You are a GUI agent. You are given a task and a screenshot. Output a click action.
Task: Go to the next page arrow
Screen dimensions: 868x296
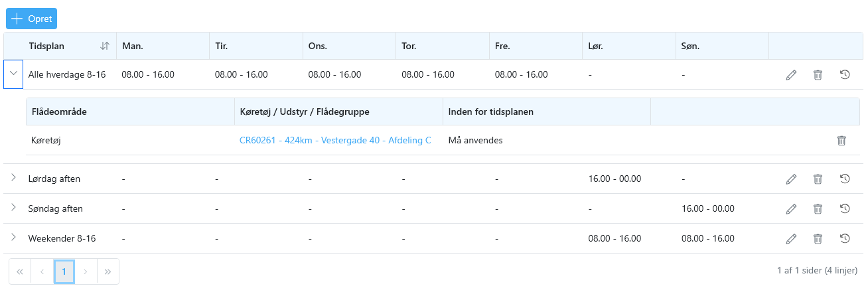[x=86, y=271]
